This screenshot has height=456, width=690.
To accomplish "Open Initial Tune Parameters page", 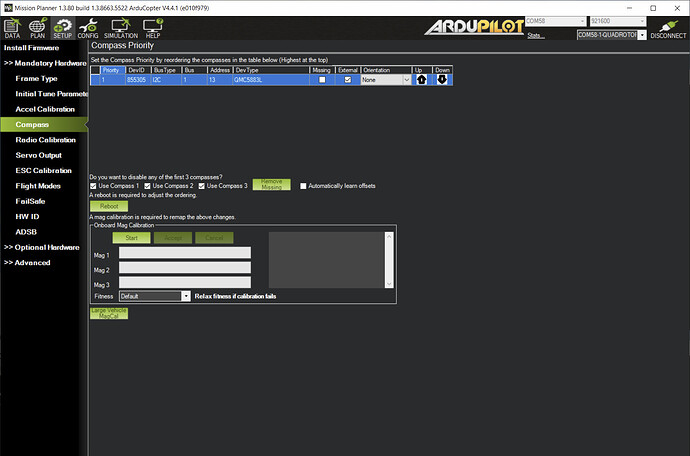I will pos(51,94).
